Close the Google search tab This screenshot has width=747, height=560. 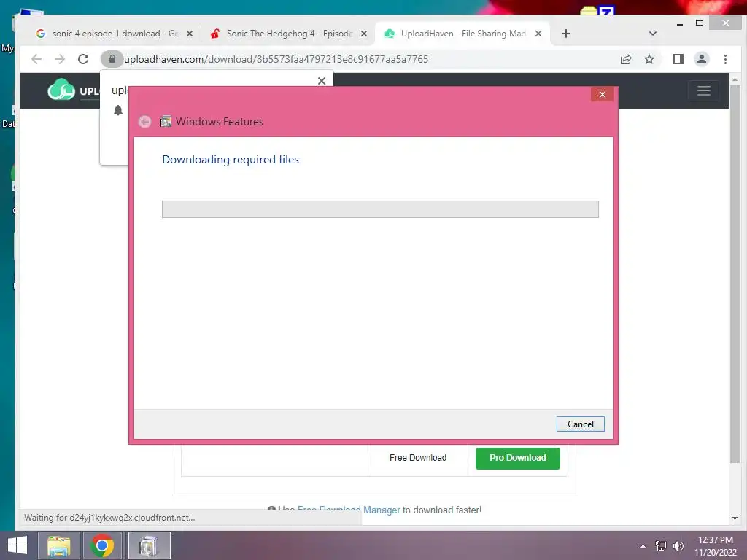(190, 34)
